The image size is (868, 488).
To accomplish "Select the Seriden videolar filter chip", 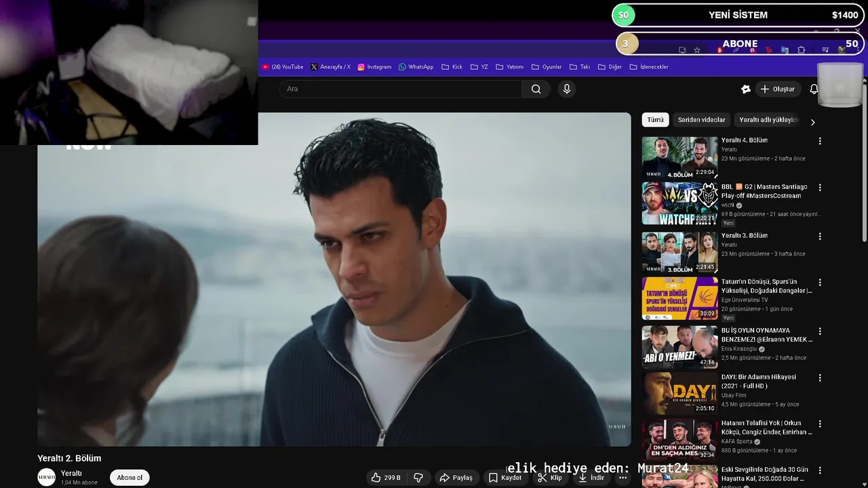I will click(x=701, y=120).
